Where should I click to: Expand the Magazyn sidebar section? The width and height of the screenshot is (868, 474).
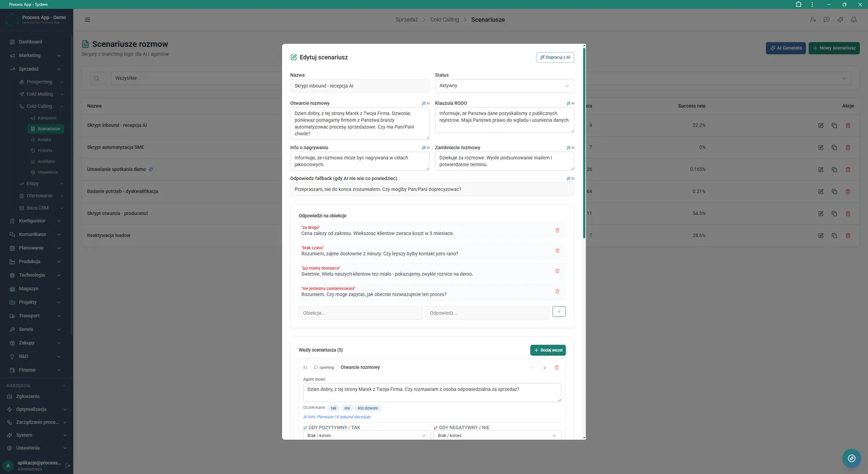[36, 289]
